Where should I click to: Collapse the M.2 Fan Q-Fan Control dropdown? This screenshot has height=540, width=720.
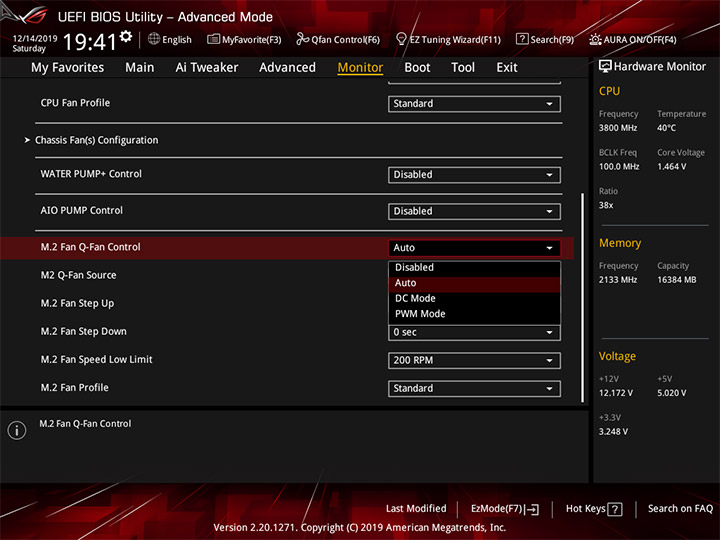tap(474, 248)
